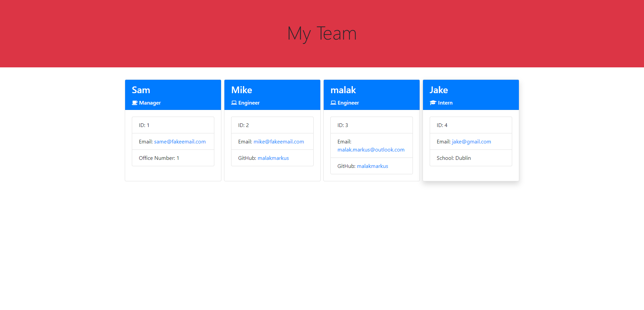Click the laptop icon next to Mike's Engineer title
This screenshot has height=310, width=644.
(234, 103)
